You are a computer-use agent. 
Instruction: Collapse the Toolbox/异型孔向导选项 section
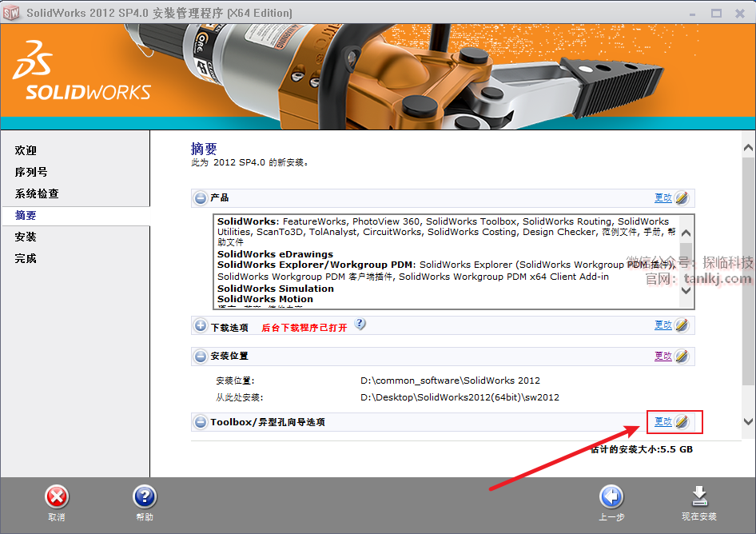[201, 422]
